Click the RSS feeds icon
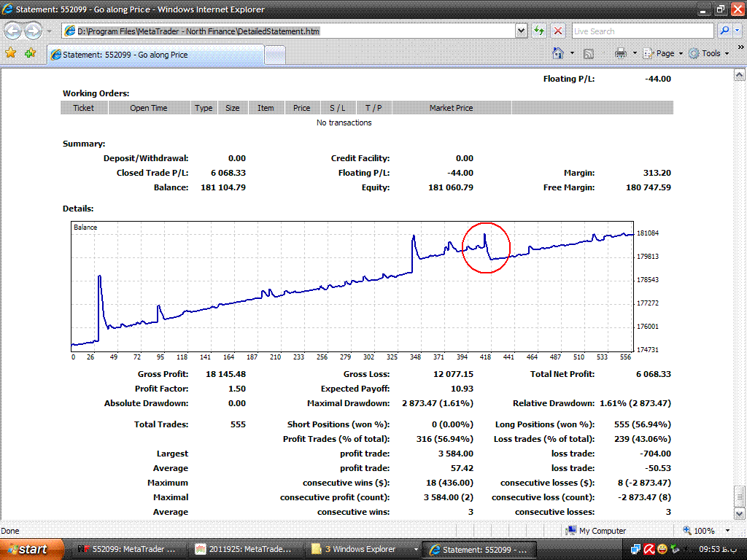 tap(589, 54)
